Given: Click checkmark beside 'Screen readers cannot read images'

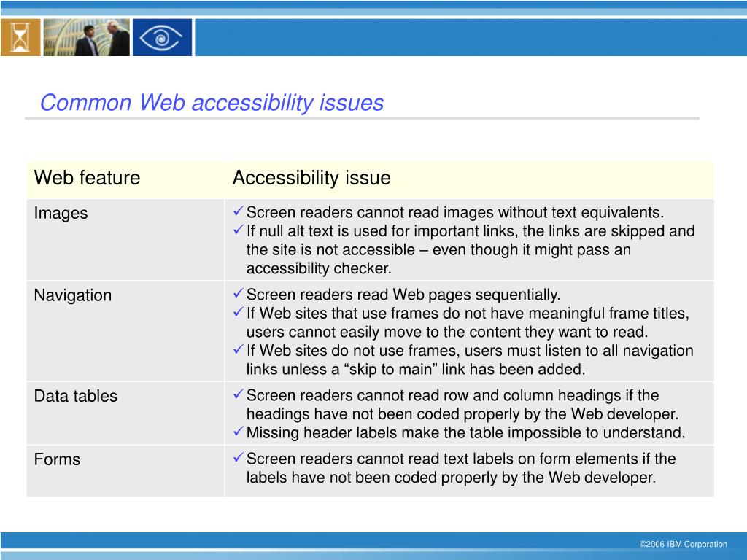Looking at the screenshot, I should click(238, 212).
